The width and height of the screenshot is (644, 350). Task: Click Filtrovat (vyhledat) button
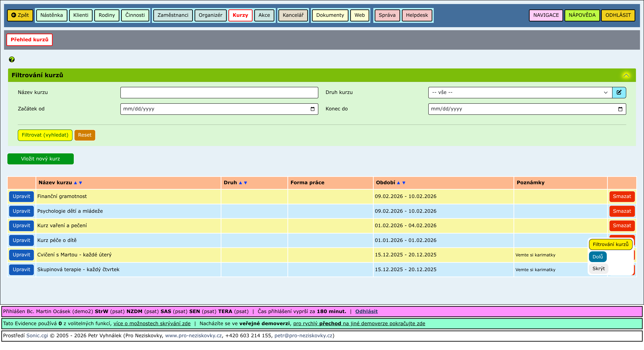pos(45,135)
